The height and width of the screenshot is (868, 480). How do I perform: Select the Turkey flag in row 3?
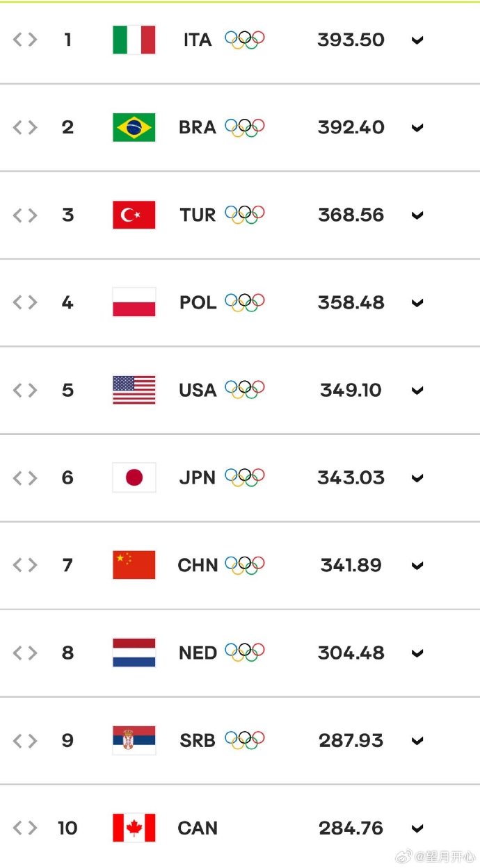coord(134,215)
